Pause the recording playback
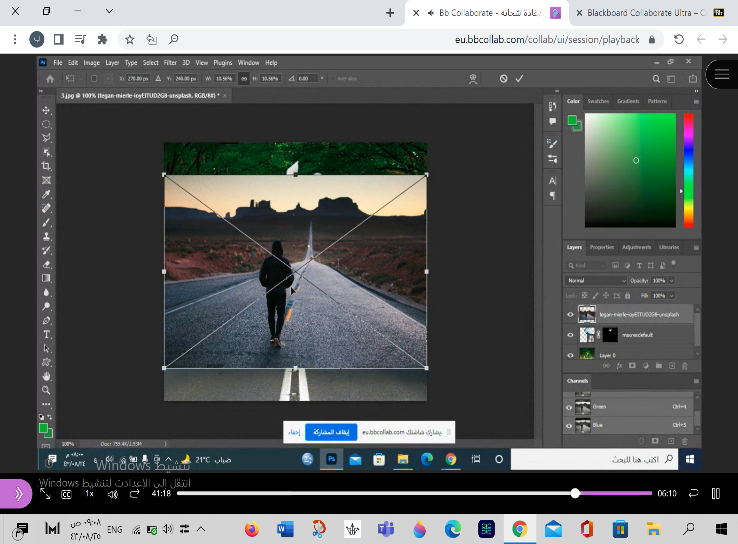 click(x=715, y=493)
